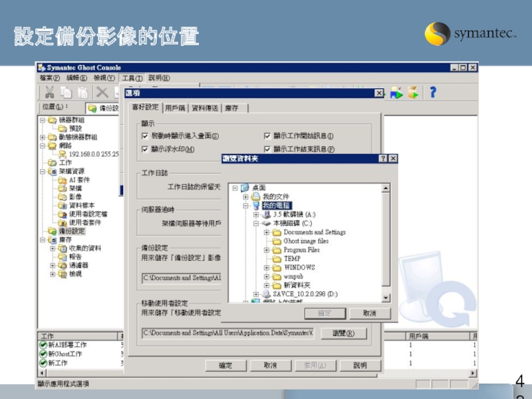Collapse the 桌面 root node
The image size is (532, 399).
235,188
